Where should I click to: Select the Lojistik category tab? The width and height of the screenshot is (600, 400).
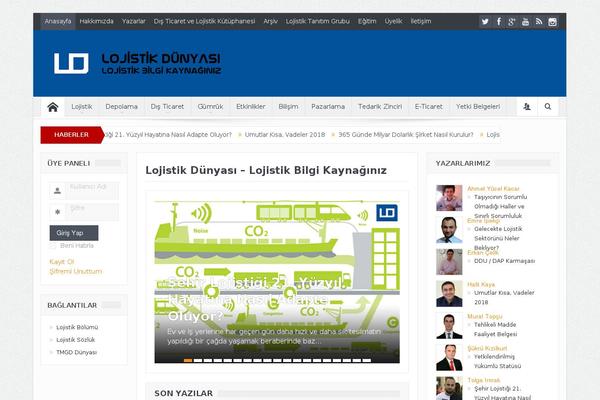pos(82,107)
